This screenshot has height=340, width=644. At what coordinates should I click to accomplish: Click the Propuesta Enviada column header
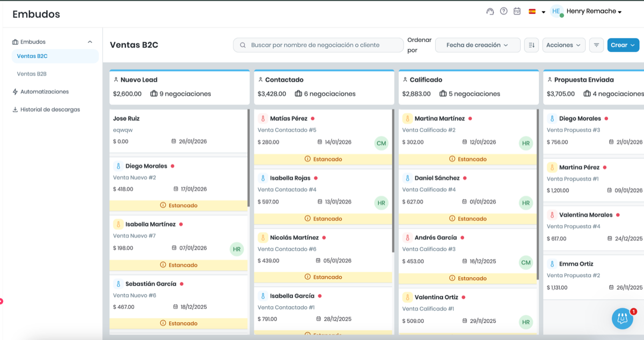point(594,87)
